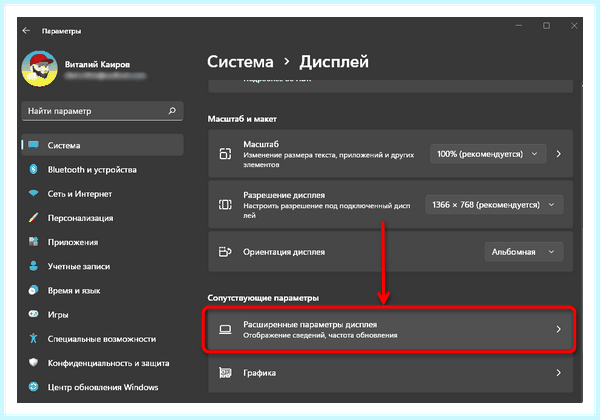Image resolution: width=600 pixels, height=420 pixels.
Task: Open Учетные записи settings
Action: point(102,266)
